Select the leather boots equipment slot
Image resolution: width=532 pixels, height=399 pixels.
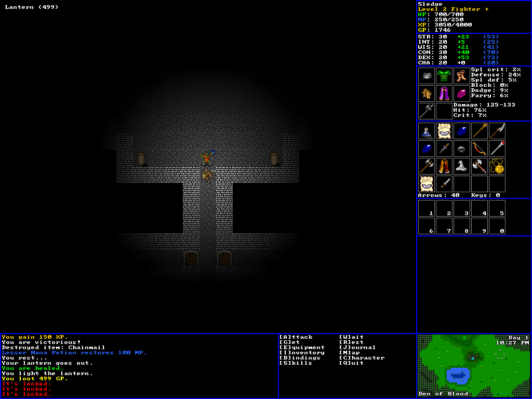pos(462,76)
